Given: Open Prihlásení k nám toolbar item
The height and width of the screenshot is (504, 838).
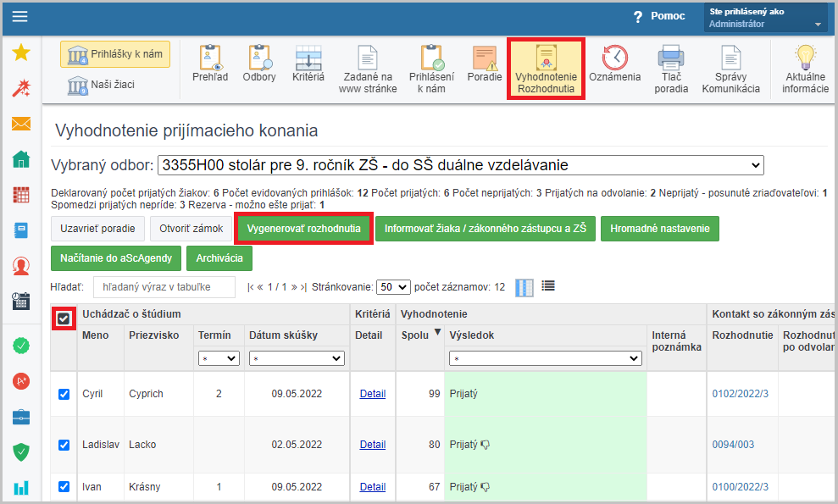Looking at the screenshot, I should pyautogui.click(x=431, y=69).
